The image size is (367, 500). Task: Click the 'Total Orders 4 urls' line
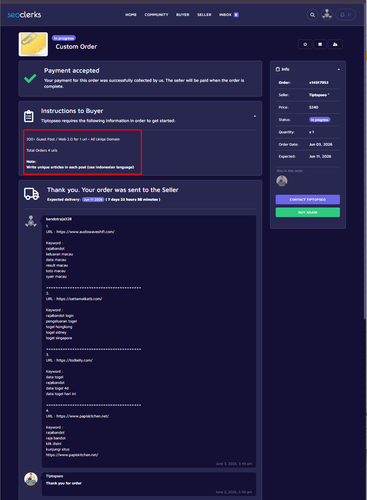click(42, 150)
